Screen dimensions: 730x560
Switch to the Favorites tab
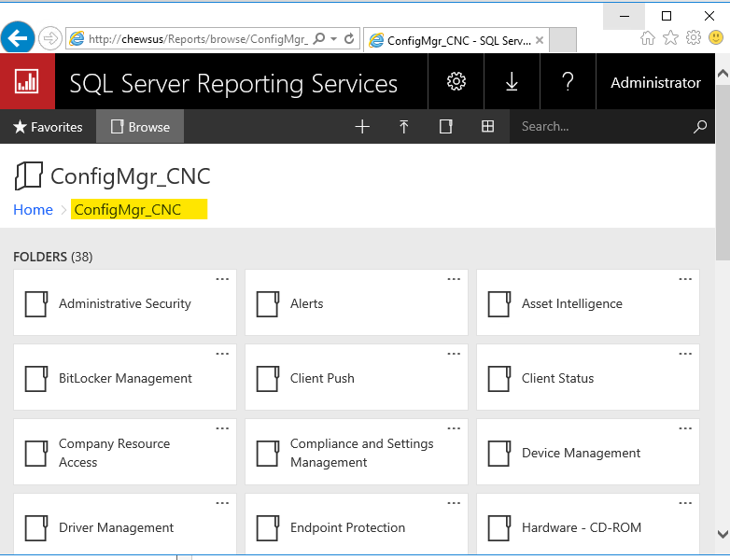(x=48, y=127)
